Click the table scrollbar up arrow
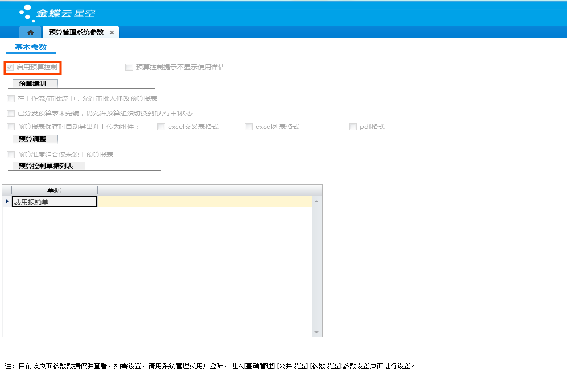 316,201
